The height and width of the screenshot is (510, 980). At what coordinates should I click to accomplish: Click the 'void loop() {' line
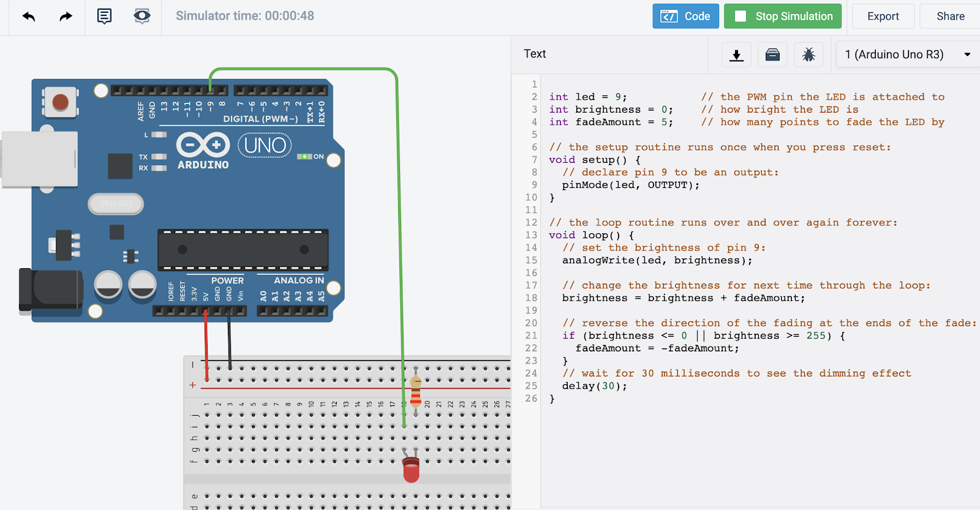592,235
